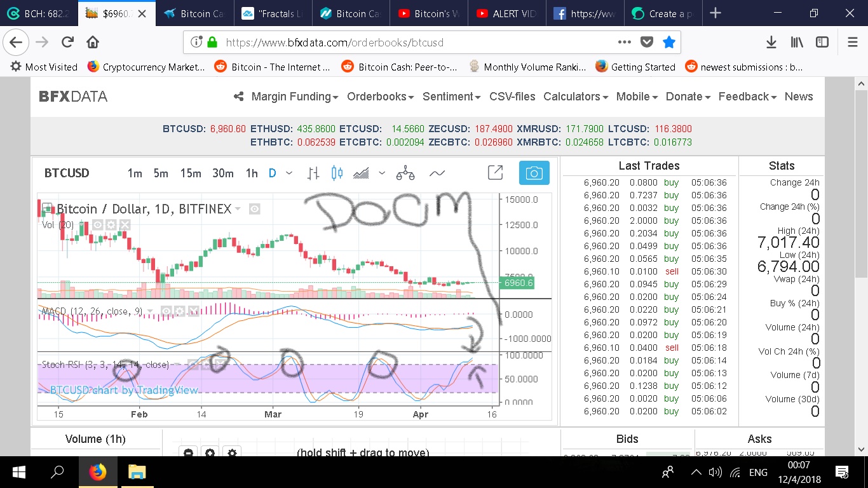Open the MACD indicator settings gear
The image size is (868, 488).
pos(179,311)
